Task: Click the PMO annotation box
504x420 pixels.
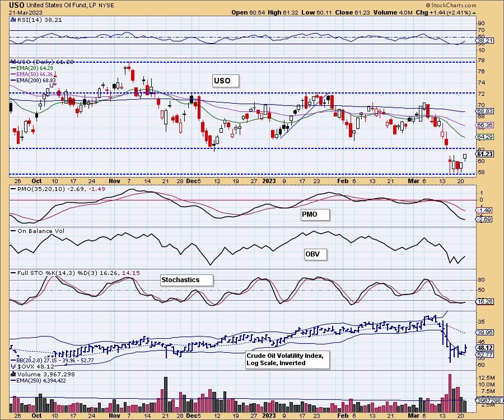Action: (315, 214)
